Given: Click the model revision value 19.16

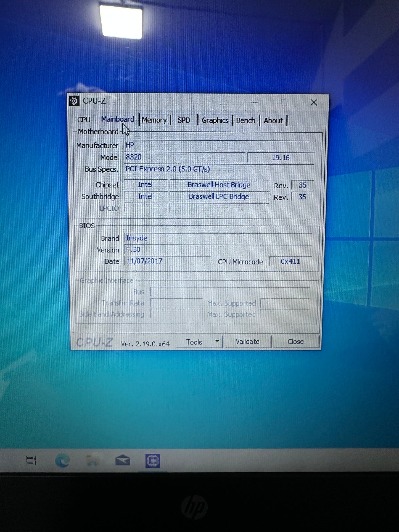Looking at the screenshot, I should click(x=281, y=158).
